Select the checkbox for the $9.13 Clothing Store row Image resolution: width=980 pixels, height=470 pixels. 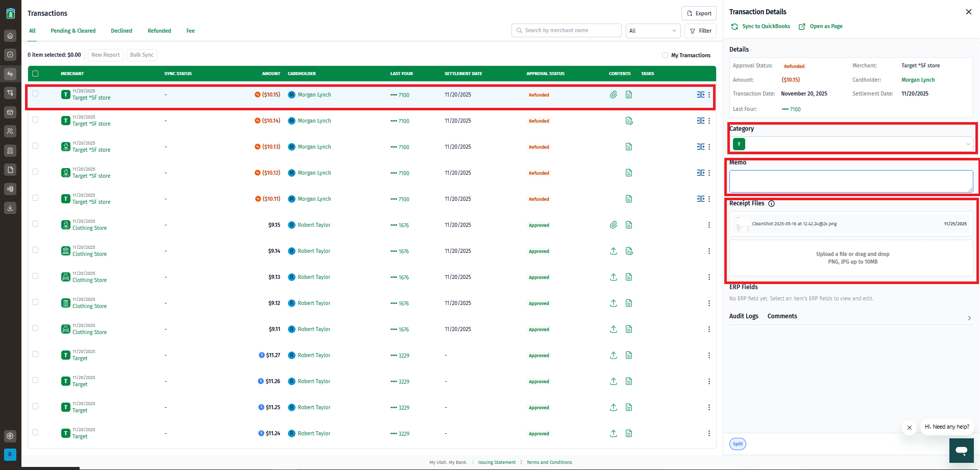(35, 276)
